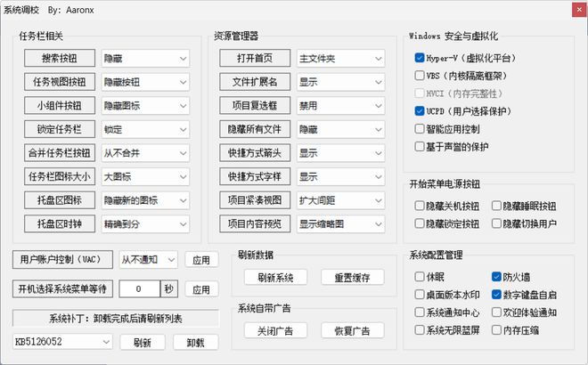Check the 内存压缩 checkbox
The height and width of the screenshot is (365, 588).
tap(496, 329)
